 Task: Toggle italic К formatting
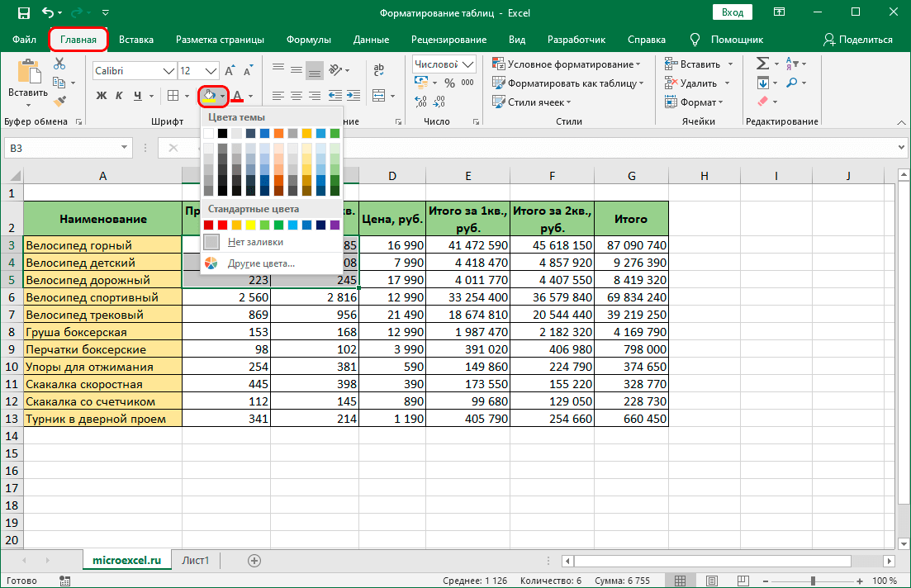click(x=120, y=96)
